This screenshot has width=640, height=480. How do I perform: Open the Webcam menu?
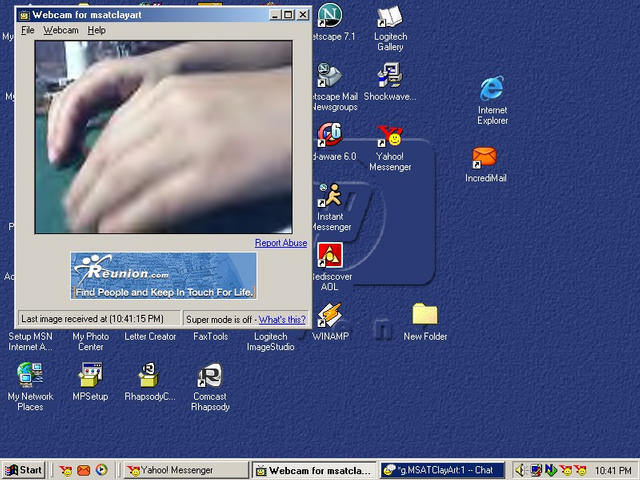click(61, 30)
